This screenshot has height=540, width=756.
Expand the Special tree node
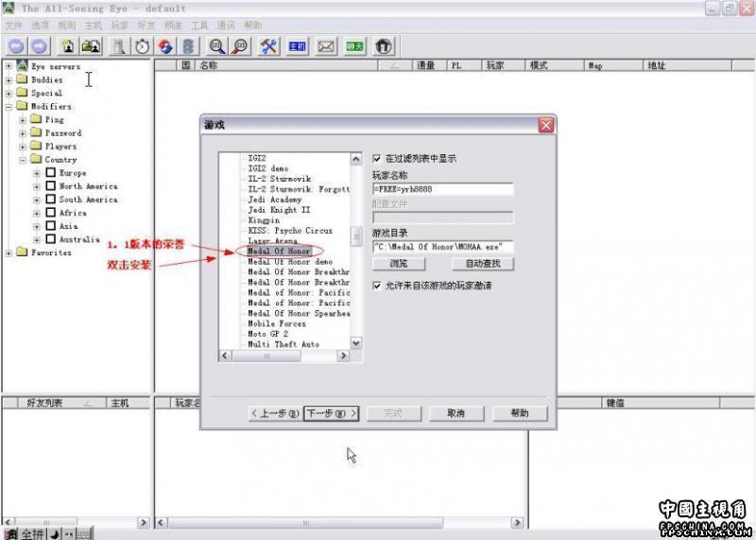[9, 93]
